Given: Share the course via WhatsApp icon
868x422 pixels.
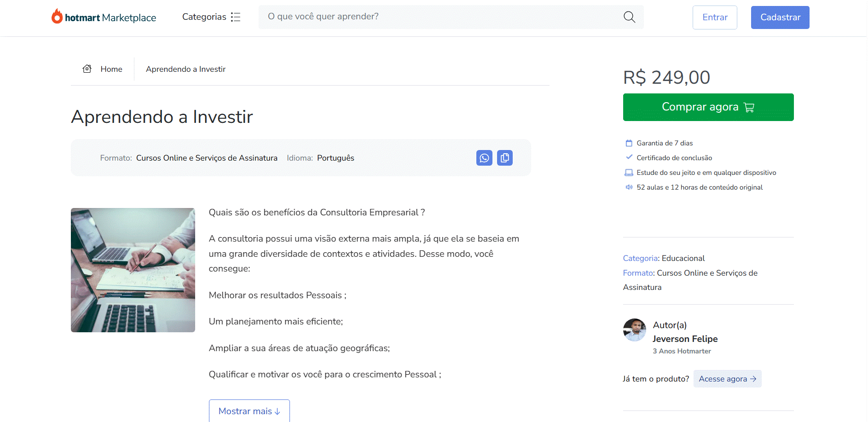Looking at the screenshot, I should point(484,158).
